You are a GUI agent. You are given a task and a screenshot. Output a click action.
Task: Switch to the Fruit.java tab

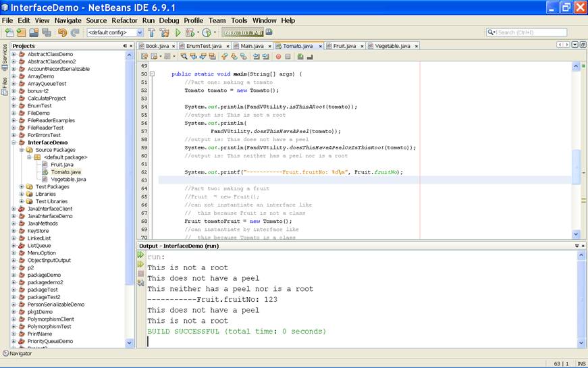click(x=344, y=46)
